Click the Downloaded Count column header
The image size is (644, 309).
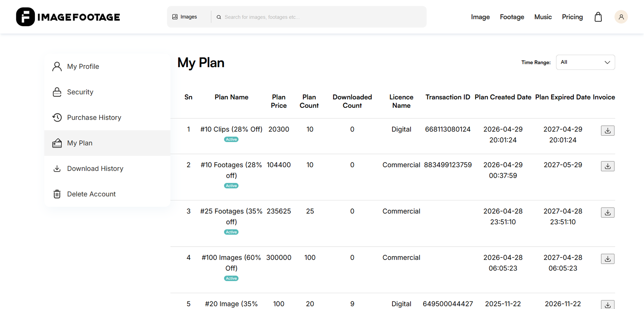(352, 101)
